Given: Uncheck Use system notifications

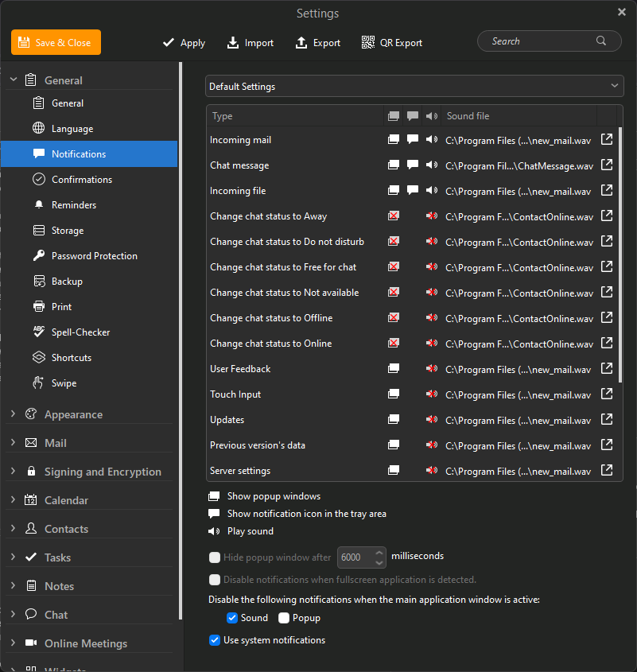Looking at the screenshot, I should point(215,640).
